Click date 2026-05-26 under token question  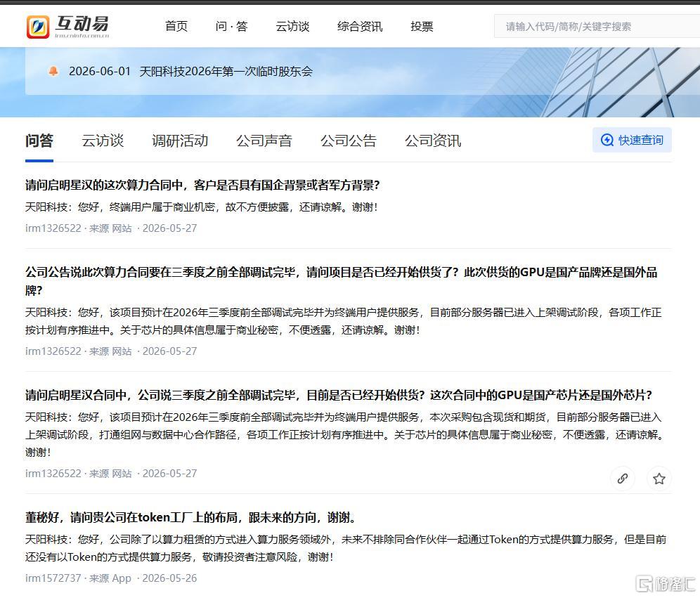[x=169, y=578]
